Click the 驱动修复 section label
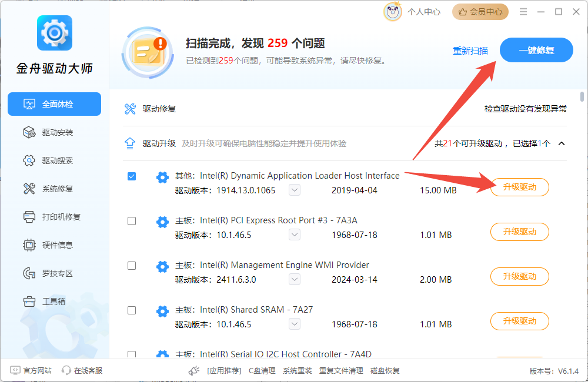The image size is (588, 382). [x=159, y=109]
